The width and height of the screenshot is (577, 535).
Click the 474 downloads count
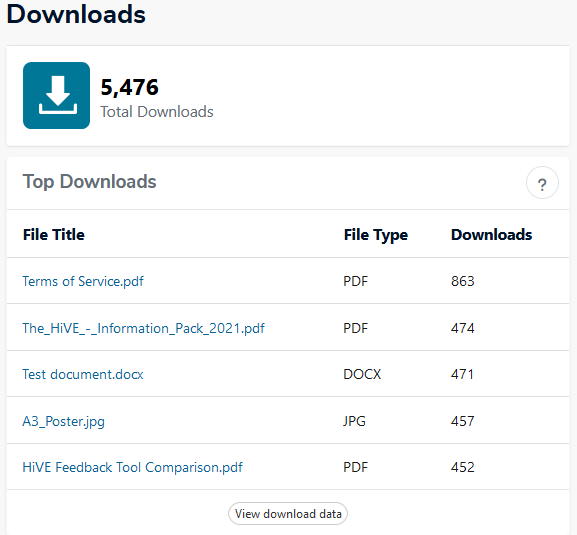click(x=463, y=328)
